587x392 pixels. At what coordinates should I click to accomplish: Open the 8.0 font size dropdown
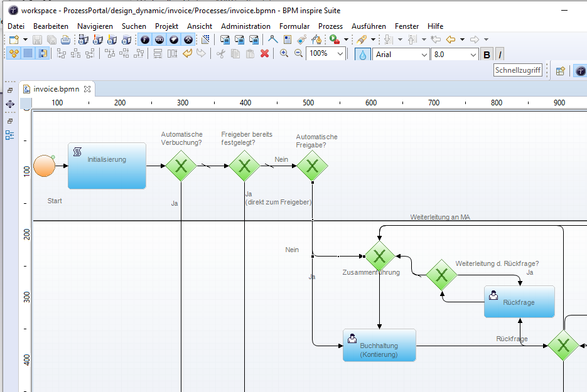pyautogui.click(x=473, y=55)
